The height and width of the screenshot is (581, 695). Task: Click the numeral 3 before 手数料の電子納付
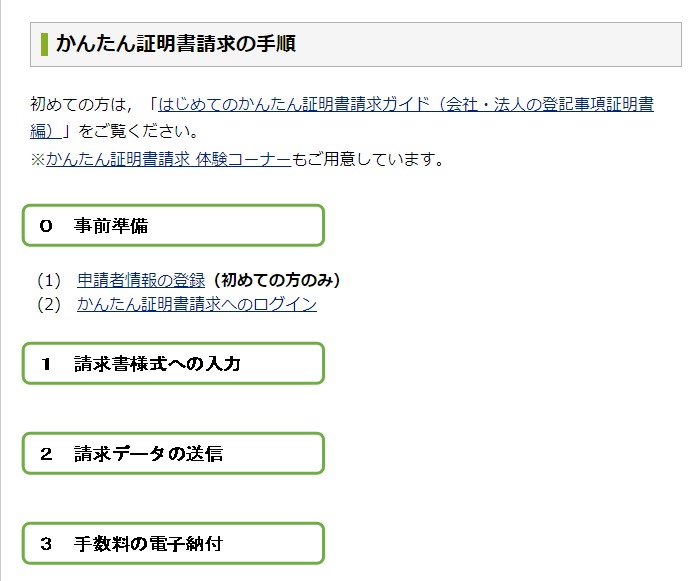click(46, 544)
